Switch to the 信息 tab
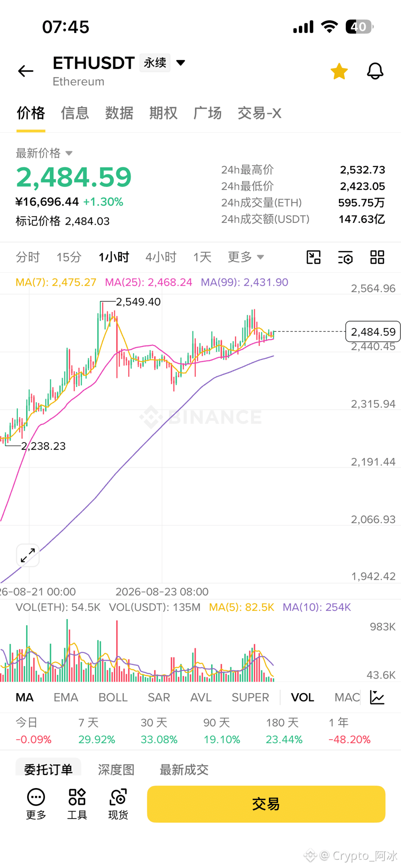 pos(75,113)
